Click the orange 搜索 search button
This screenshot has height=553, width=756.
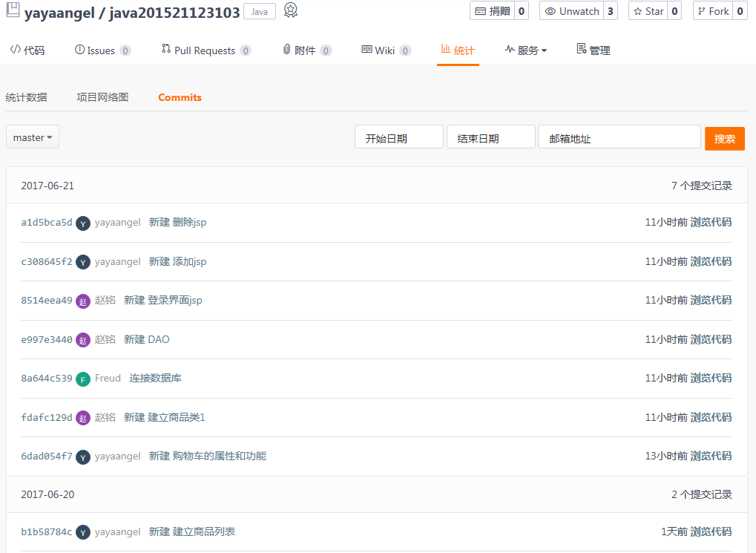(725, 139)
